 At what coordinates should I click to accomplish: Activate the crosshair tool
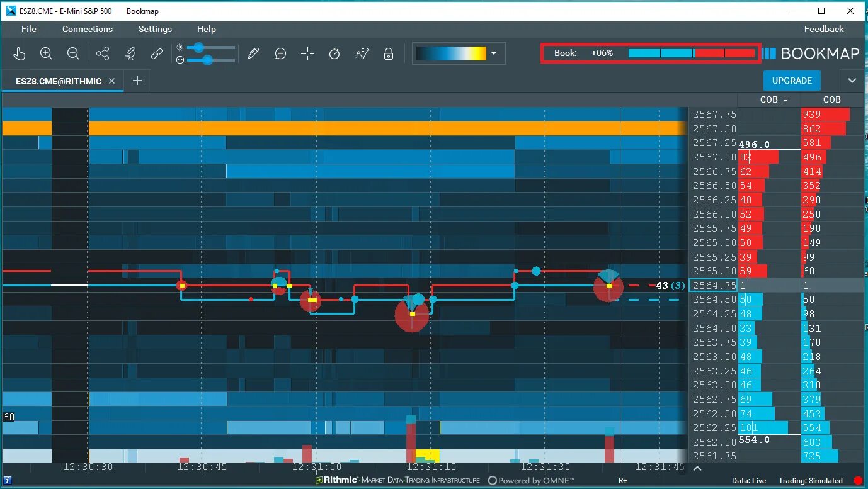[x=307, y=54]
